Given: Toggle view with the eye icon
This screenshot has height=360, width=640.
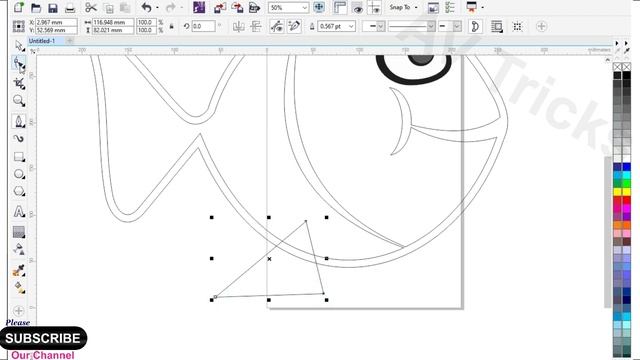Looking at the screenshot, I should [358, 7].
